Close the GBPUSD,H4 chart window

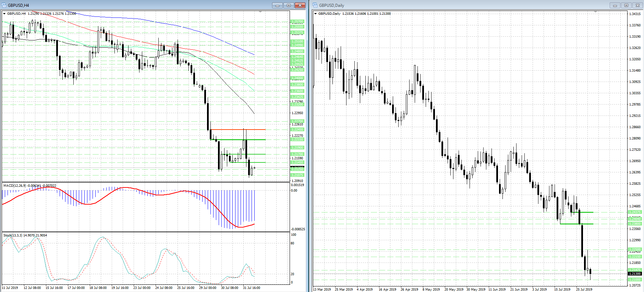point(300,5)
